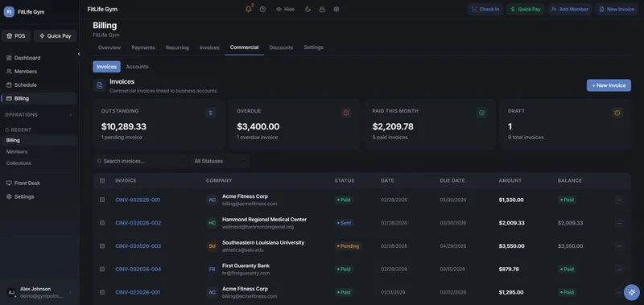The width and height of the screenshot is (644, 305).
Task: Open the Billing Settings tab
Action: coord(313,47)
